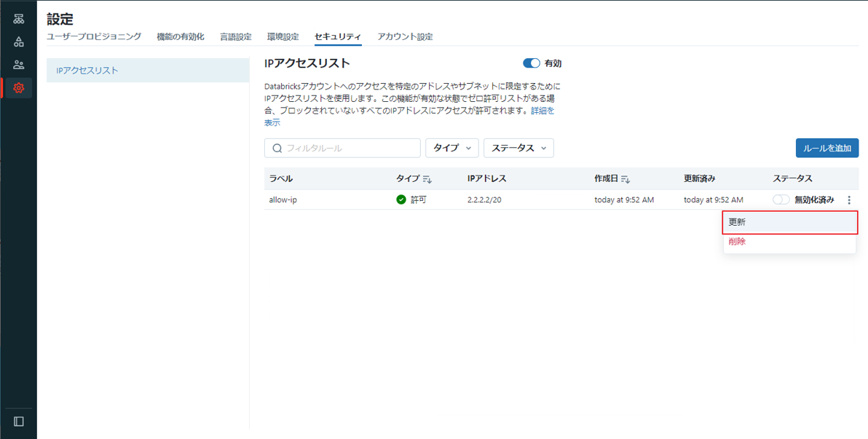Open the Workspaces icon in sidebar
The width and height of the screenshot is (868, 439).
(x=19, y=19)
